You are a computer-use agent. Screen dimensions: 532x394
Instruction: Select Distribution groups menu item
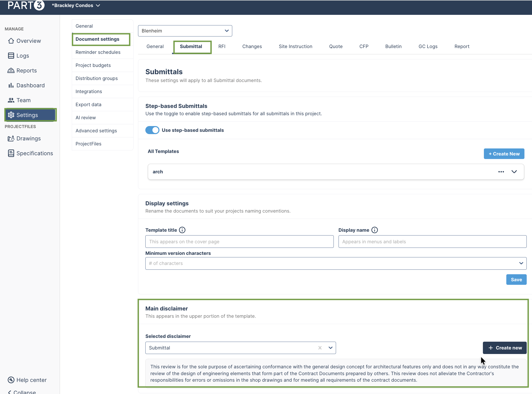(103, 78)
